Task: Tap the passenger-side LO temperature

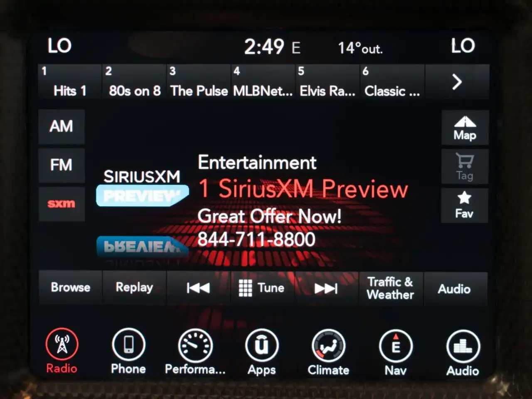Action: point(463,45)
